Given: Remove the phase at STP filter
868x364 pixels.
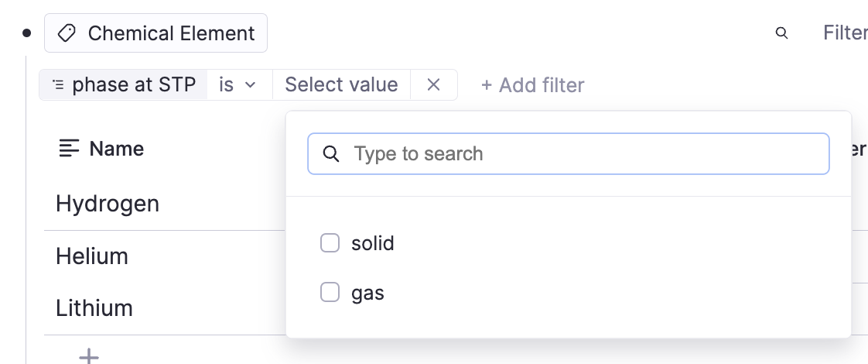Looking at the screenshot, I should 434,84.
